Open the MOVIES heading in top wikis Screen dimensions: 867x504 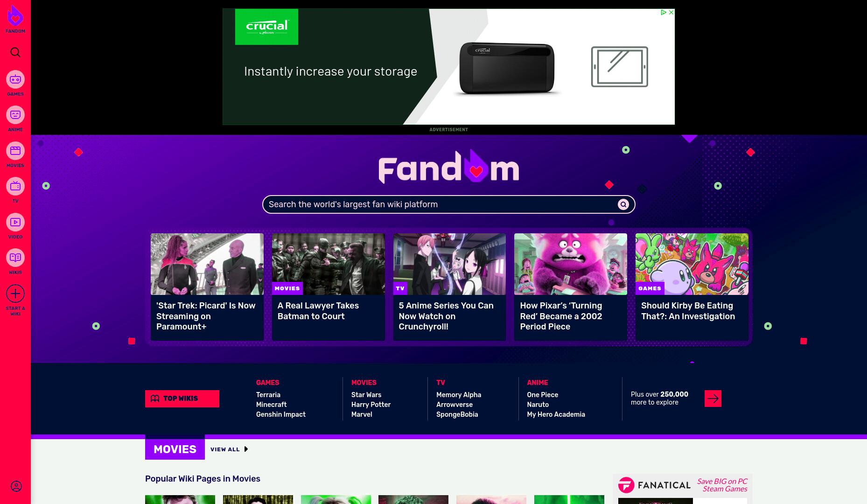click(x=364, y=383)
